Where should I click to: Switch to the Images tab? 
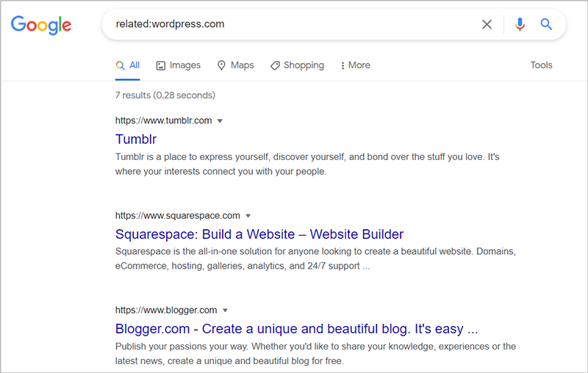click(178, 65)
